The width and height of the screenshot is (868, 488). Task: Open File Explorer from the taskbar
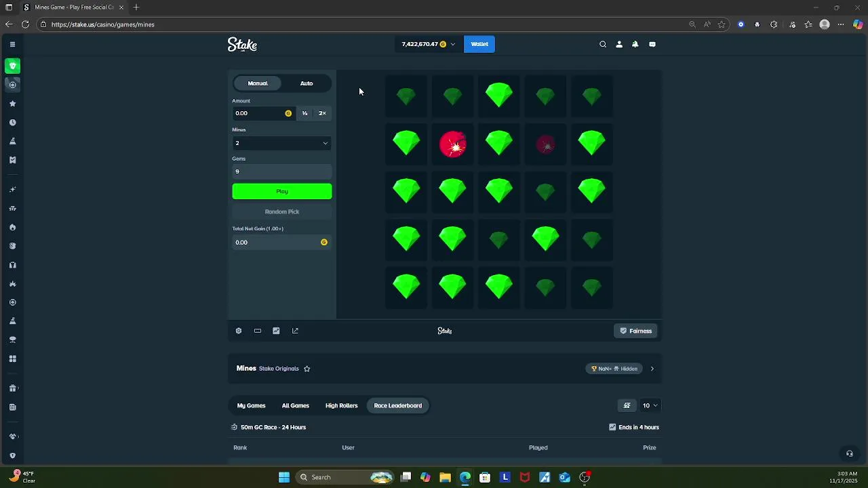pos(445,477)
